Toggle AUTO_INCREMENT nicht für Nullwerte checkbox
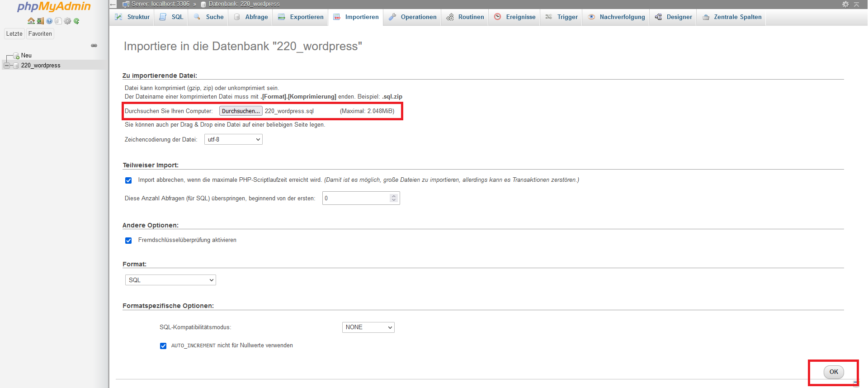 point(163,346)
